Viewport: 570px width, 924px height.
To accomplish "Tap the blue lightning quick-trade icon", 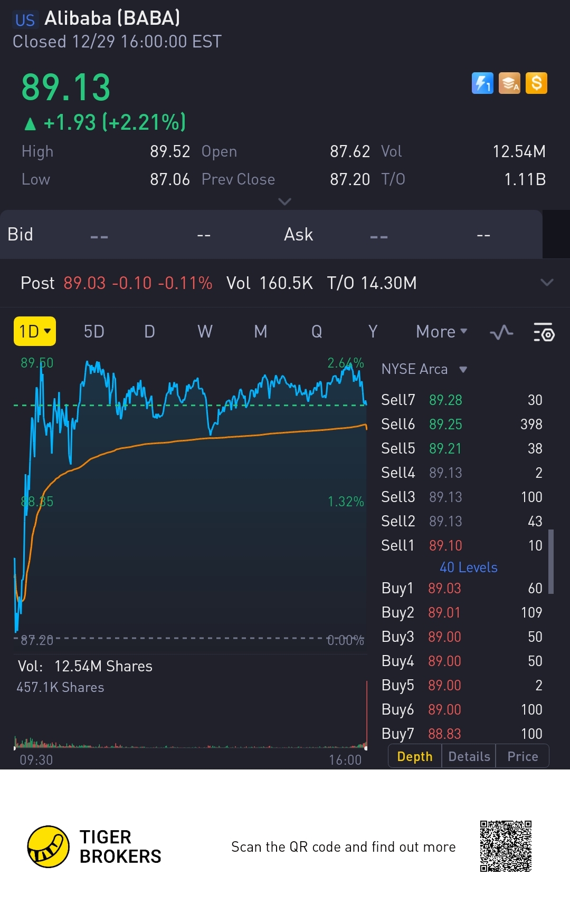I will 482,83.
